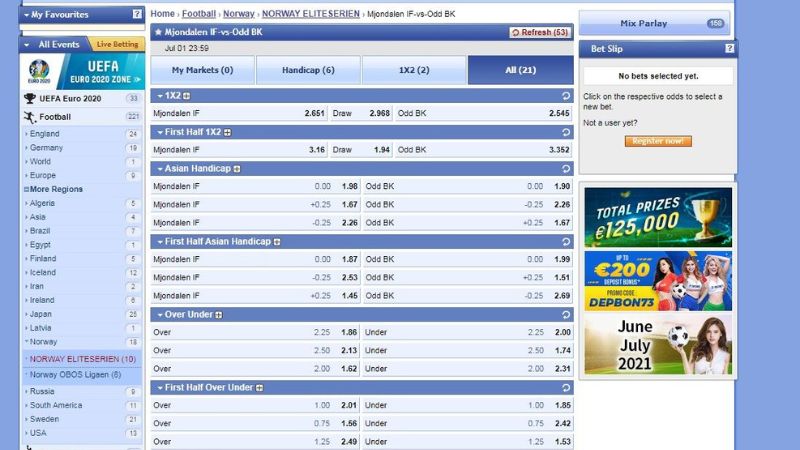Open Norway OBOS Ligaen (6) league

76,374
